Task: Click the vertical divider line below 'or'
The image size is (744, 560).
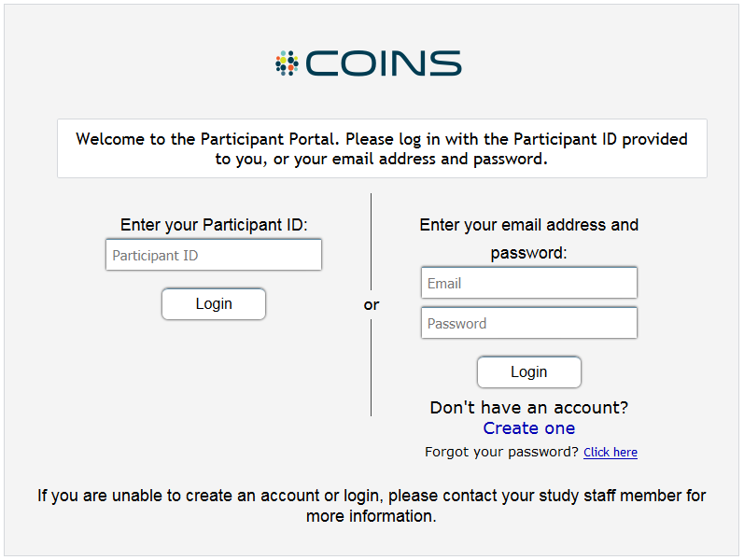Action: pyautogui.click(x=372, y=369)
